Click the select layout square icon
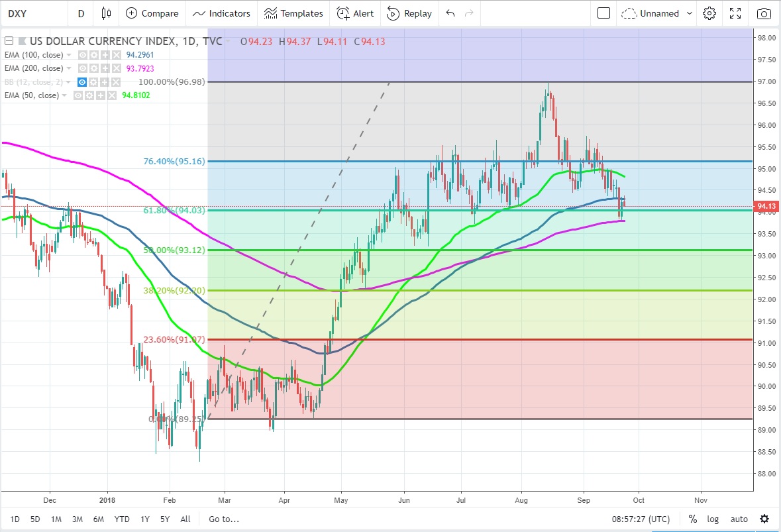Screen dimensions: 781x532 (603, 13)
